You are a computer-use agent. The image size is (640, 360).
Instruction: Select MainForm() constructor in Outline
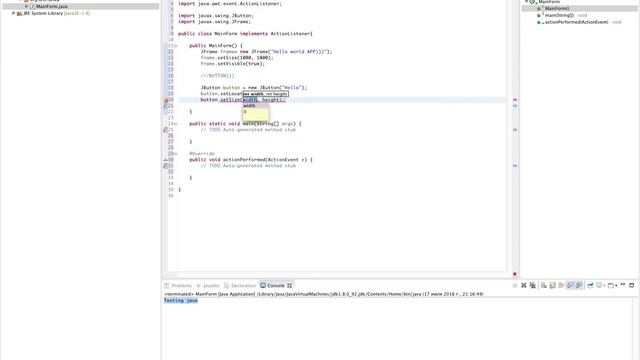point(557,8)
